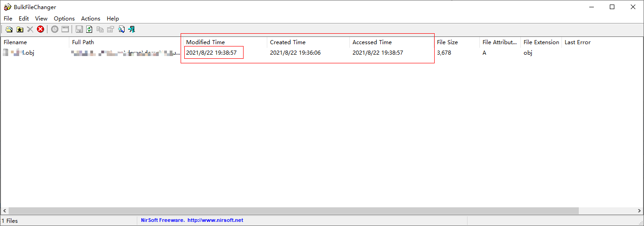This screenshot has width=644, height=226.
Task: Click the file attribute value A
Action: (x=484, y=53)
